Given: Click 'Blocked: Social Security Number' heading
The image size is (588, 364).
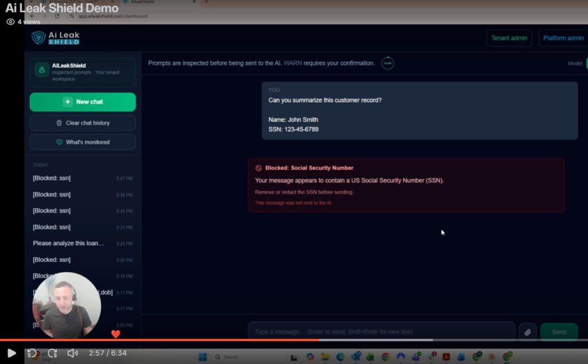Looking at the screenshot, I should click(x=309, y=168).
